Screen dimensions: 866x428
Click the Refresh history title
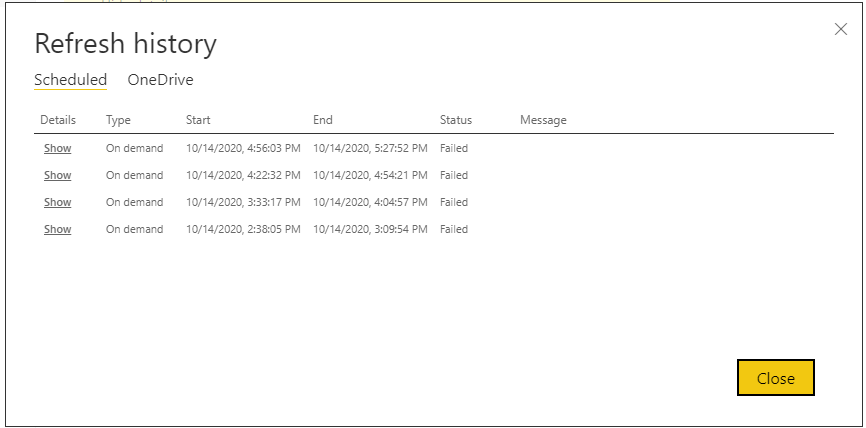(x=125, y=44)
